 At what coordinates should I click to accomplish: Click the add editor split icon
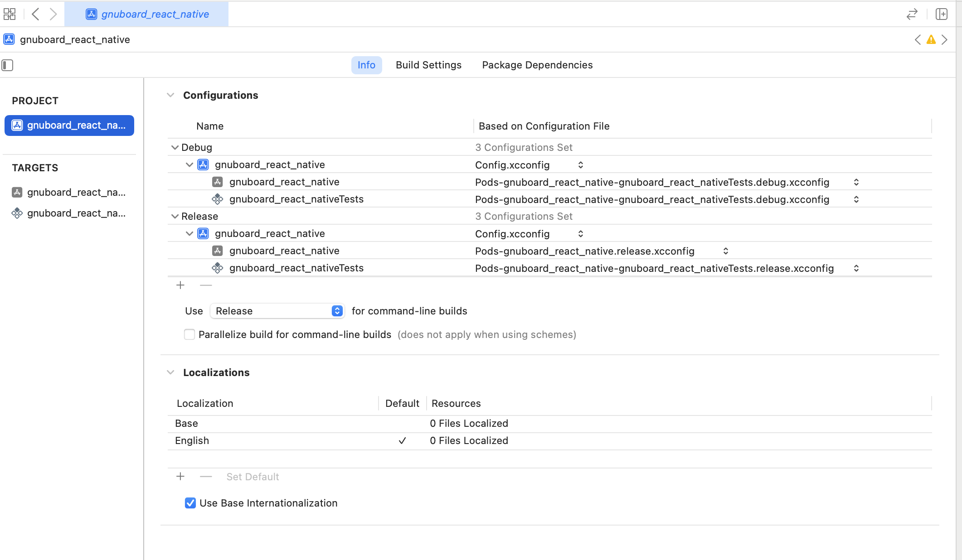tap(942, 14)
